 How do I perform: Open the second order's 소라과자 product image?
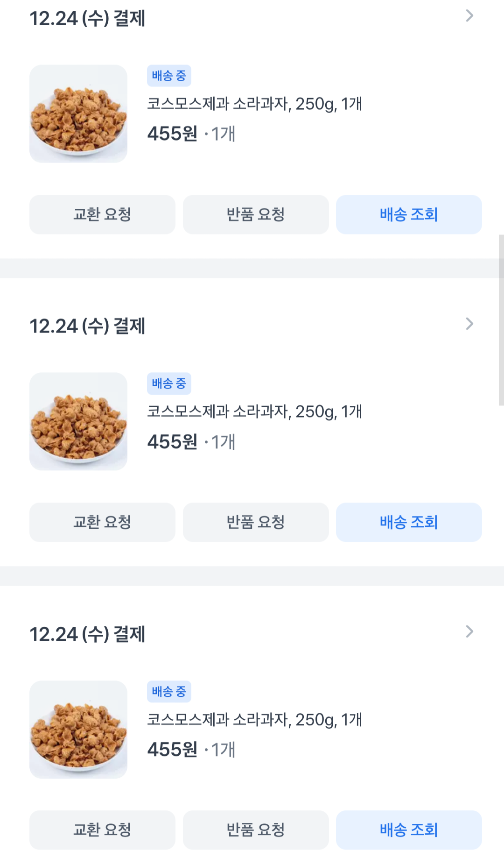(x=78, y=421)
